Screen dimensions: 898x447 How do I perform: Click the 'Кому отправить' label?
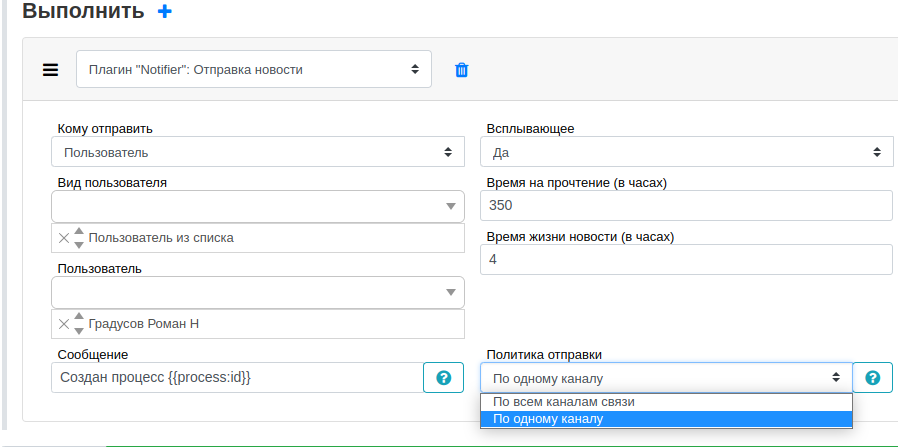pos(105,128)
